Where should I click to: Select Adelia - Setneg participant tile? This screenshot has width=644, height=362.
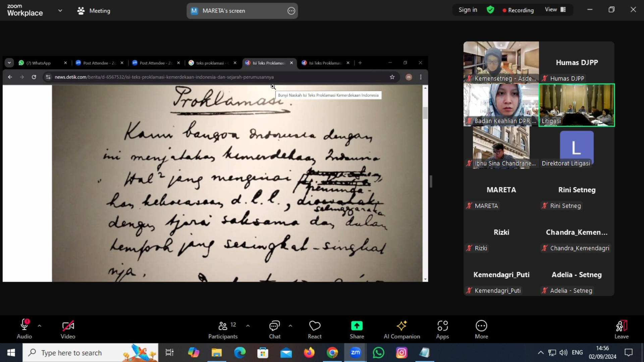point(577,275)
